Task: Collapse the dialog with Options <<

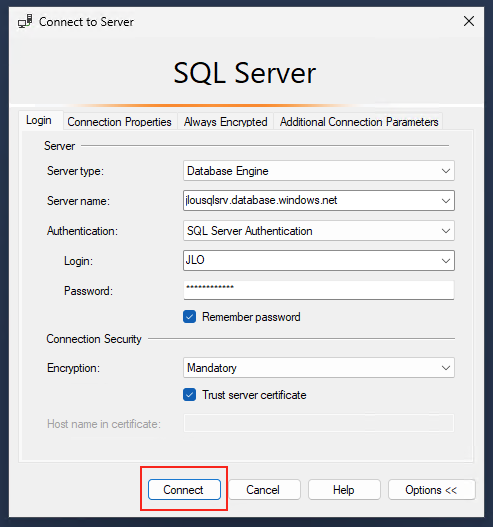Action: pyautogui.click(x=431, y=490)
